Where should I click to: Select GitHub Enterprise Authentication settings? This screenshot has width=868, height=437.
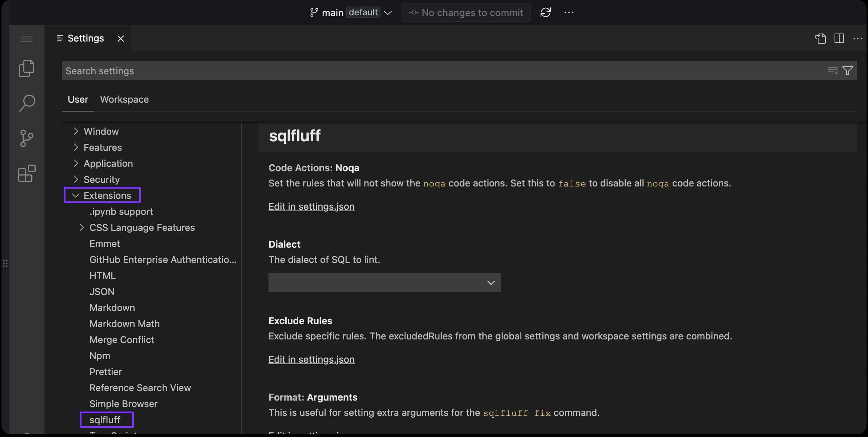click(x=163, y=259)
